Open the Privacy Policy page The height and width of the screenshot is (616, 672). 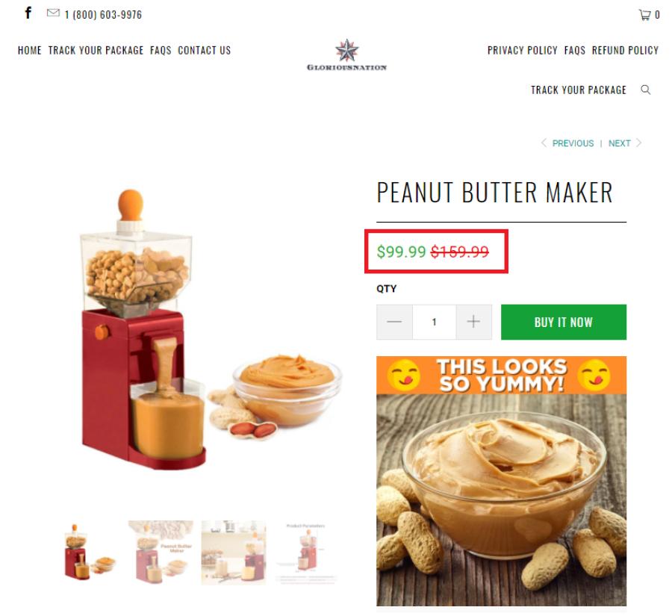(523, 51)
